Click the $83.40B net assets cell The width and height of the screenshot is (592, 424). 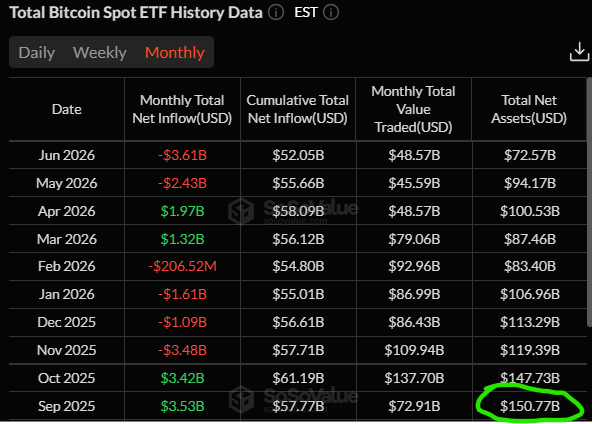(530, 266)
